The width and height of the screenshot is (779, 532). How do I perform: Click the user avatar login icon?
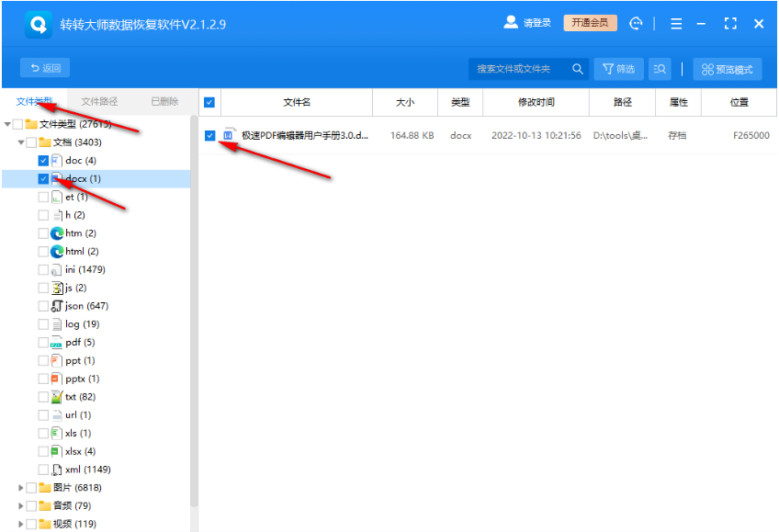pyautogui.click(x=511, y=23)
